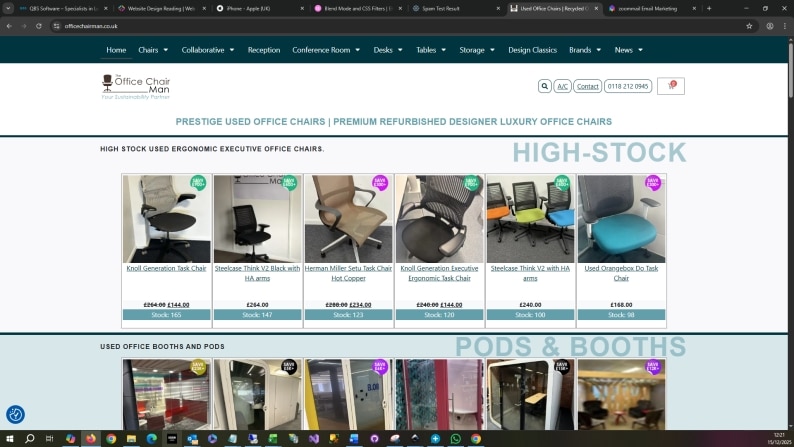Expand the Storage dropdown menu
Viewport: 794px width, 447px height.
(477, 50)
